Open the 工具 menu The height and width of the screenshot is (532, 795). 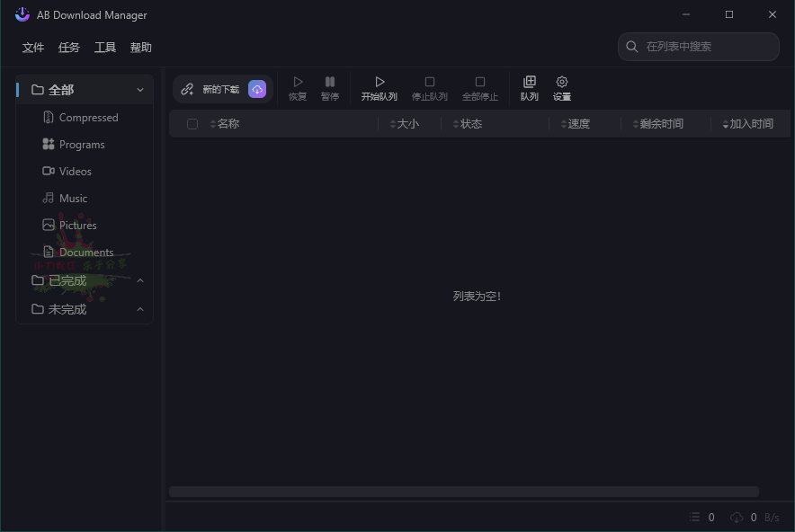105,47
